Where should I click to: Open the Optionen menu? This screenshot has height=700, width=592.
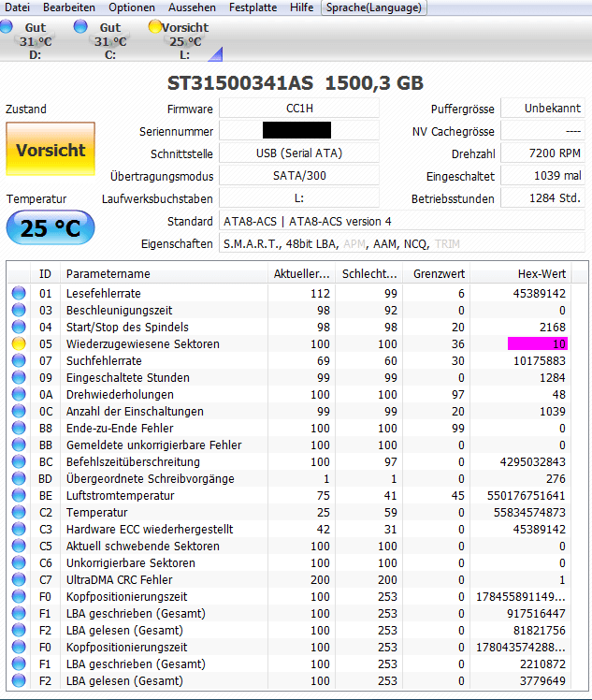click(132, 7)
